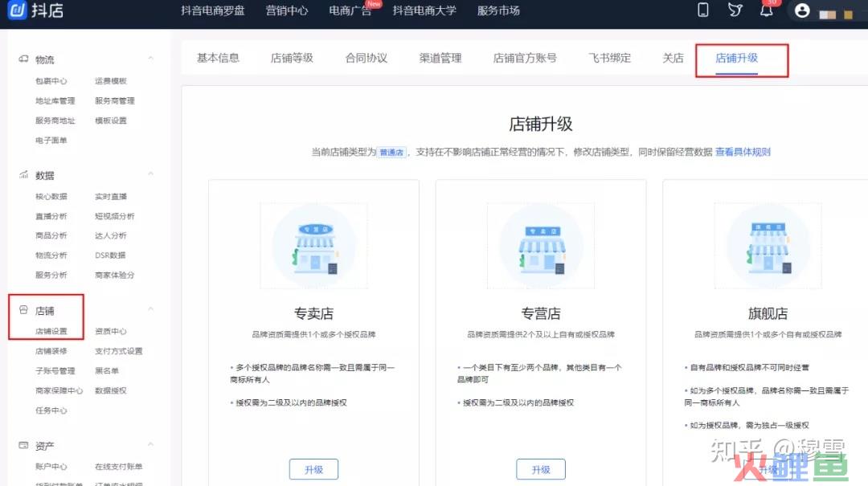This screenshot has width=868, height=486.
Task: Click the 数据 chart icon in sidebar
Action: point(23,175)
